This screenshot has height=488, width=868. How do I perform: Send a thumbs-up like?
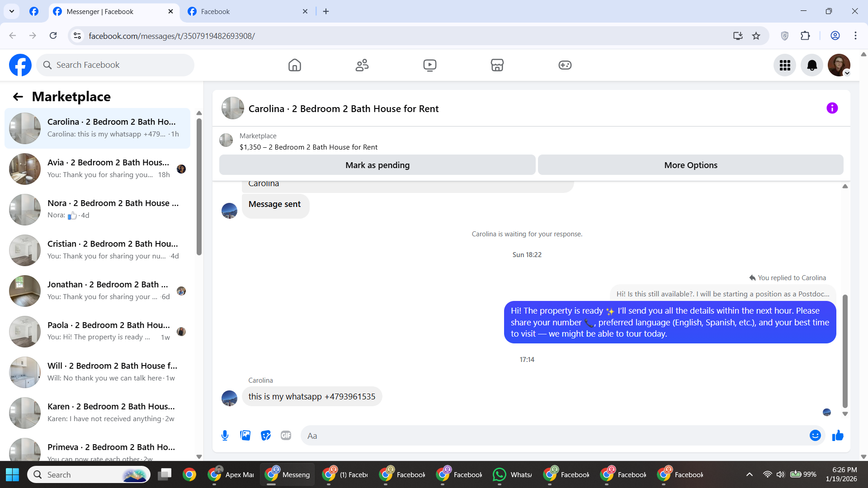click(838, 436)
